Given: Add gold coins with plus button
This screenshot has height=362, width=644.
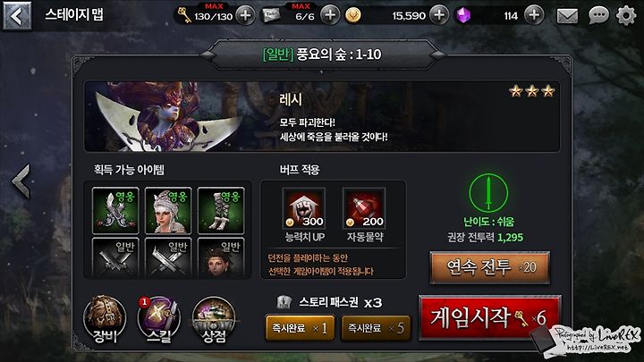Looking at the screenshot, I should tap(438, 15).
